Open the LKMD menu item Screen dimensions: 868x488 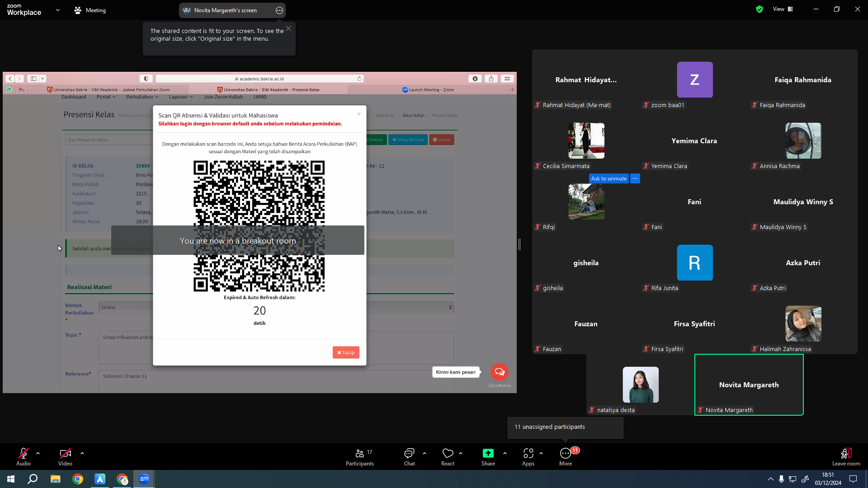click(260, 97)
